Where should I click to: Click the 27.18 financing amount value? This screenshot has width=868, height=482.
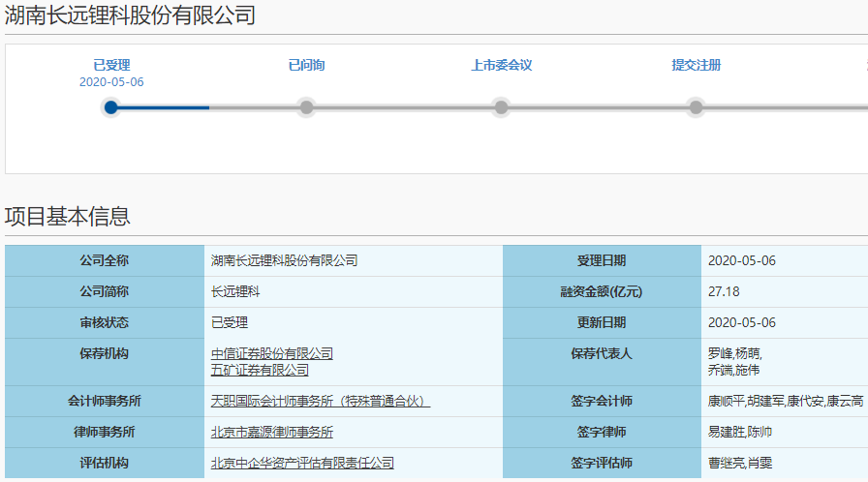pos(724,291)
